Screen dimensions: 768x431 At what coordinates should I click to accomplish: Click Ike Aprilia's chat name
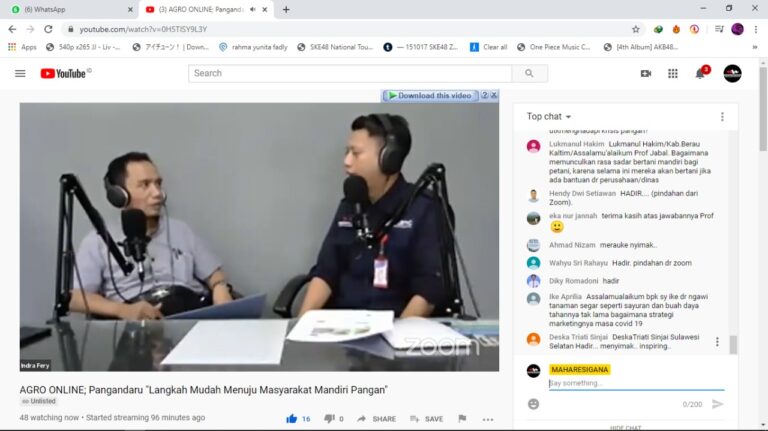pos(565,296)
